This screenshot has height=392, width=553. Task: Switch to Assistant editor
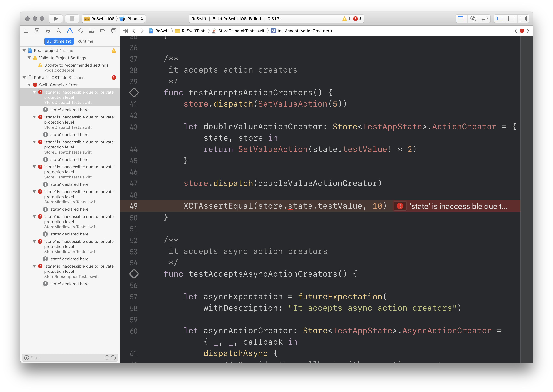pyautogui.click(x=473, y=19)
